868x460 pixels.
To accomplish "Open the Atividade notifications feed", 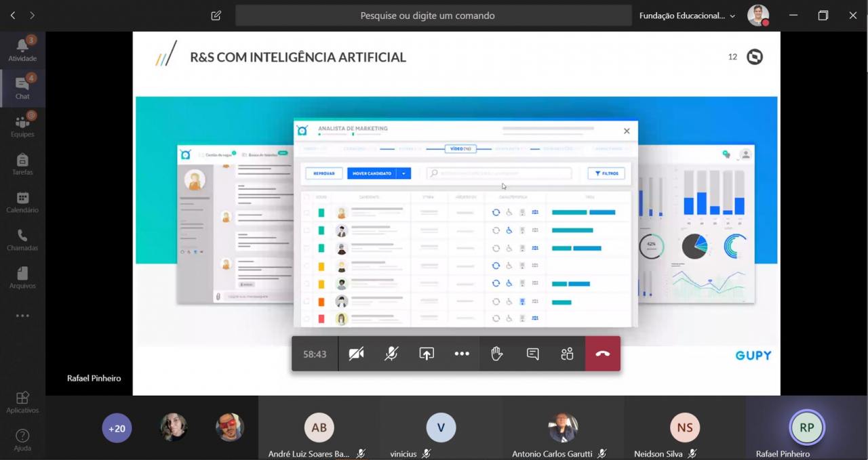I will point(22,49).
